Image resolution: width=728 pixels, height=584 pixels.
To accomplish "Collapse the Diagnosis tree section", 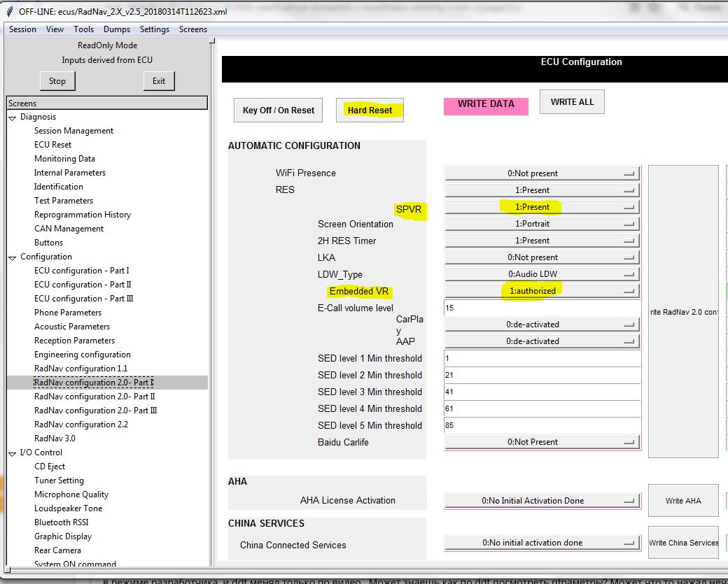I will (13, 117).
